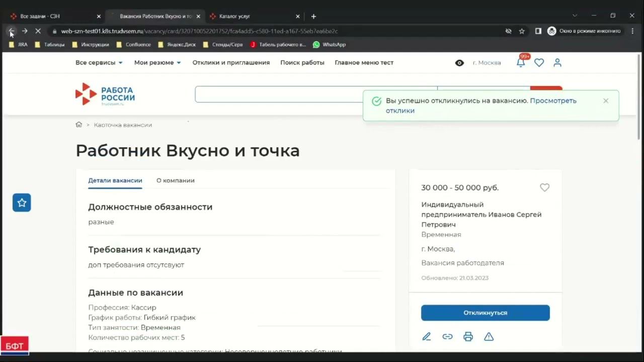Click График работы: Гибкий график line
The image size is (644, 362).
[x=142, y=318]
